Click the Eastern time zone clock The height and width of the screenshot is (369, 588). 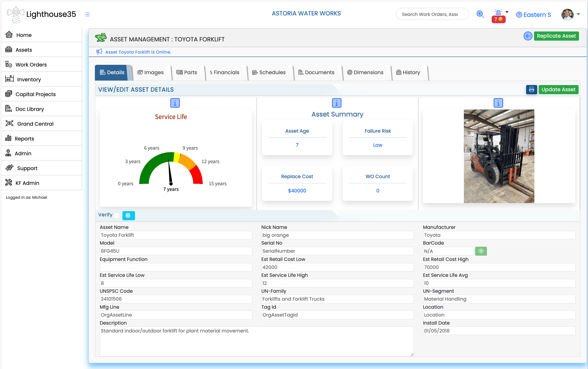click(533, 15)
